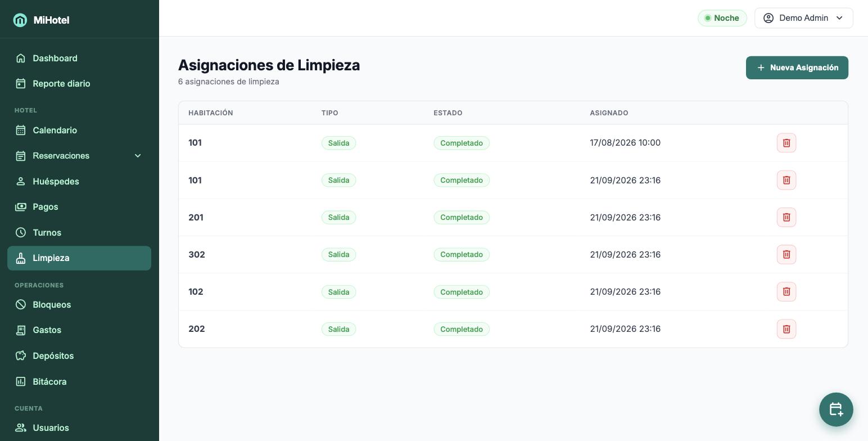
Task: Click trash icon in room 202 row
Action: click(x=786, y=329)
